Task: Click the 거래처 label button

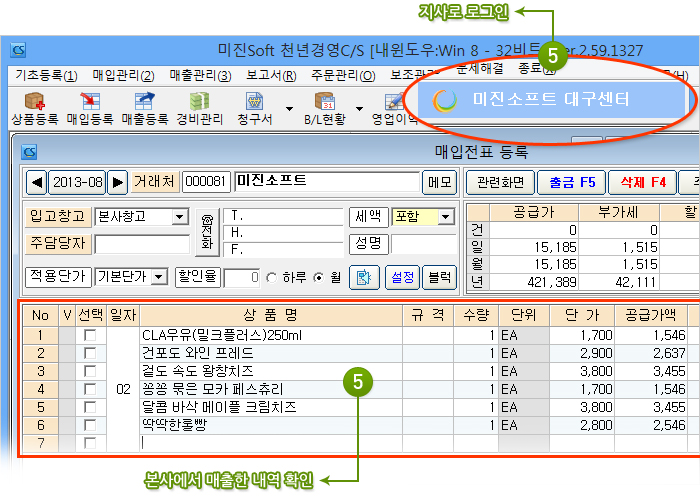Action: pos(154,182)
